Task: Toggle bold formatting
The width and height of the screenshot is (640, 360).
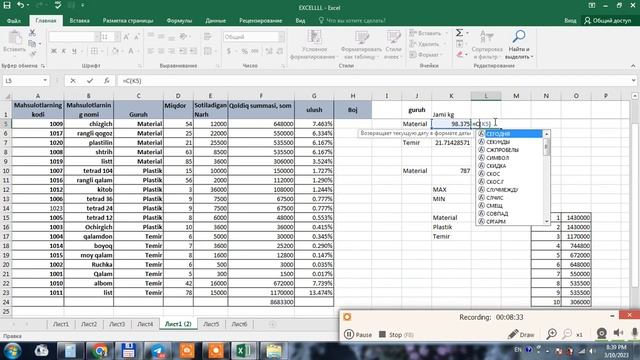Action: click(x=53, y=51)
